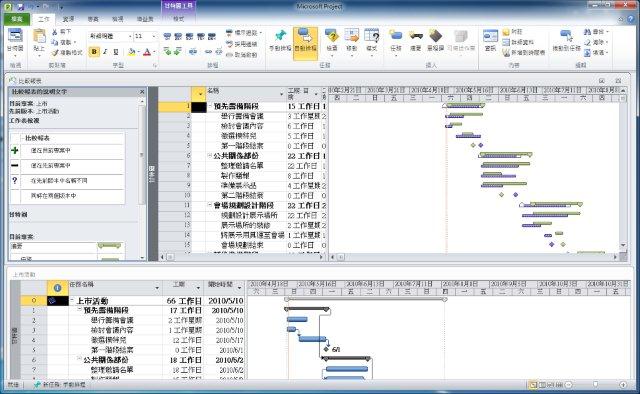Viewport: 640px width, 394px height.
Task: Open the font name combo box
Action: 111,36
